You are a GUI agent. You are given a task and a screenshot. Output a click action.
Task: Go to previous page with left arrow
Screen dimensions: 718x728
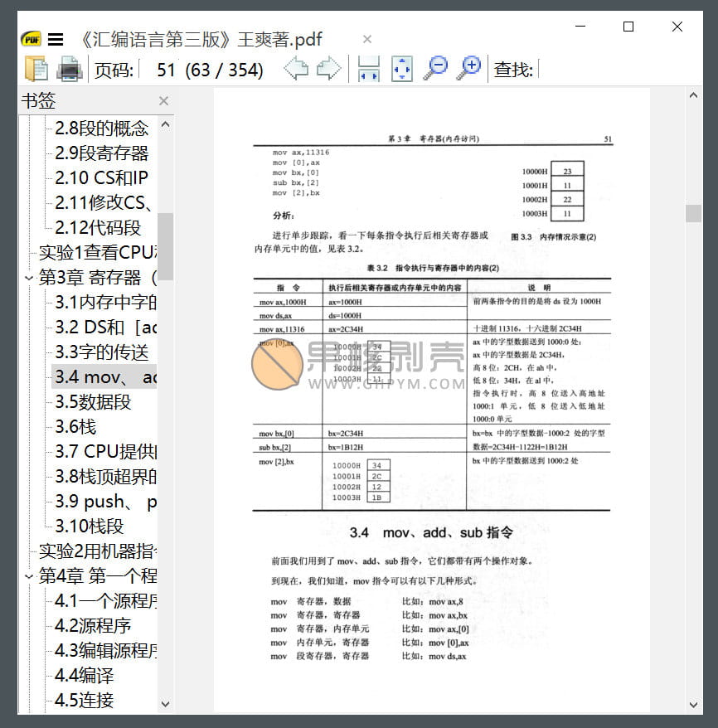[x=296, y=69]
